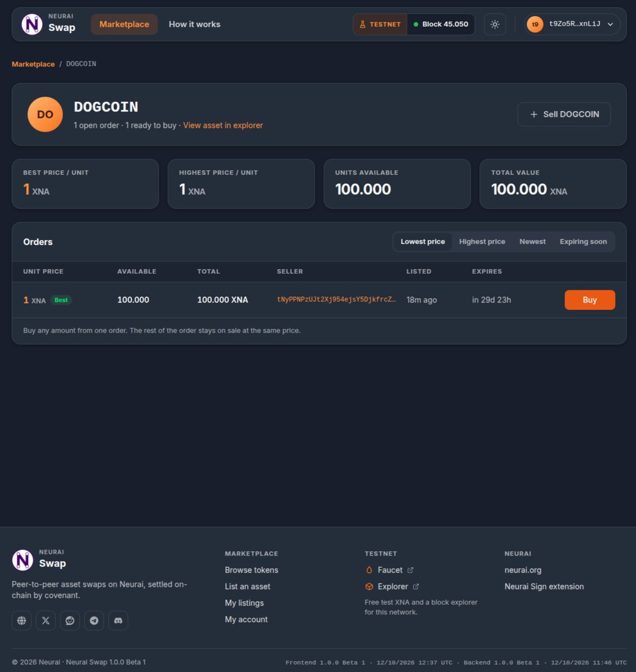This screenshot has height=672, width=636.
Task: Open the Telegram icon in footer
Action: click(94, 620)
